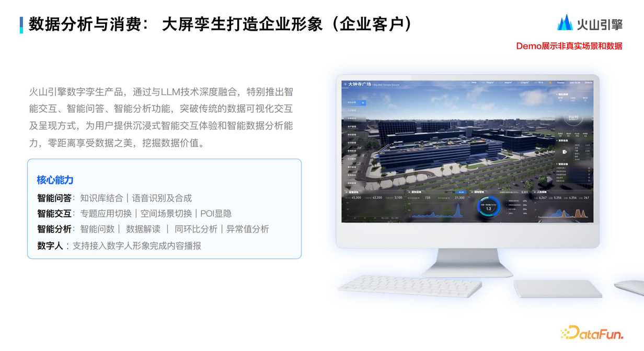Click the 火山引擎 logo icon
The image size is (644, 351).
[565, 22]
